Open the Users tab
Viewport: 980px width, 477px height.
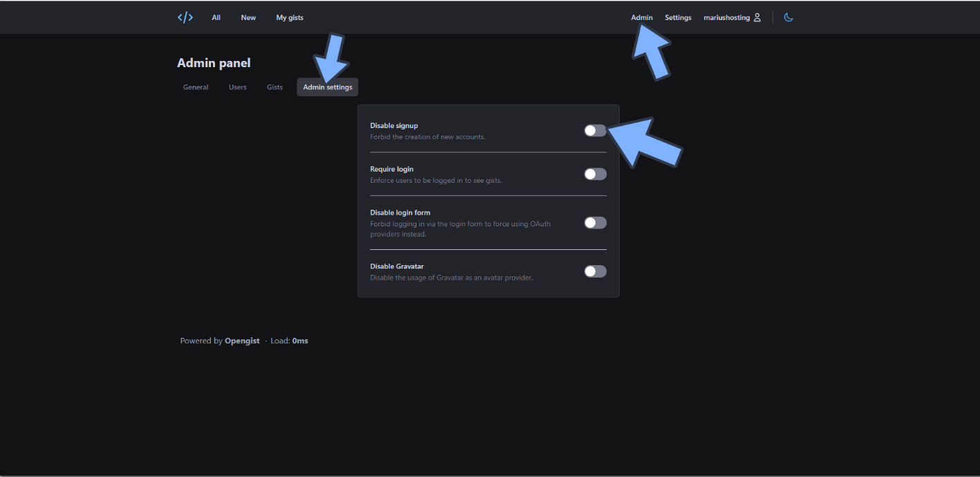pos(237,87)
